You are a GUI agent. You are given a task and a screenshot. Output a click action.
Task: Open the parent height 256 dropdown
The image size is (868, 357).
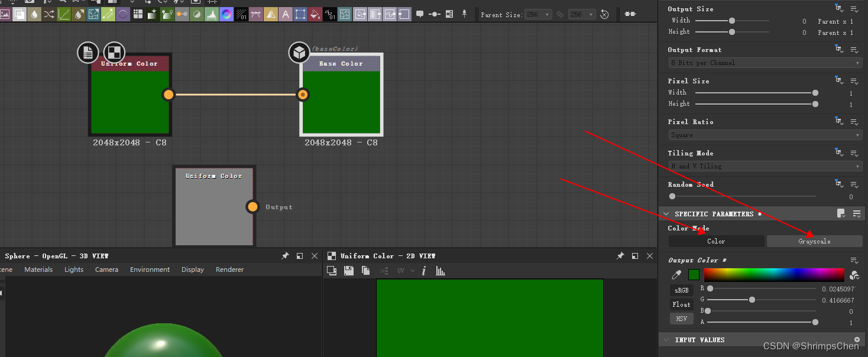(582, 14)
